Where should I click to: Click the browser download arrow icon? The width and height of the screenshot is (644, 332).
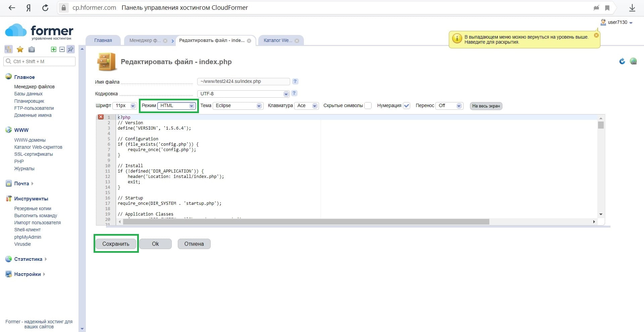tap(632, 8)
